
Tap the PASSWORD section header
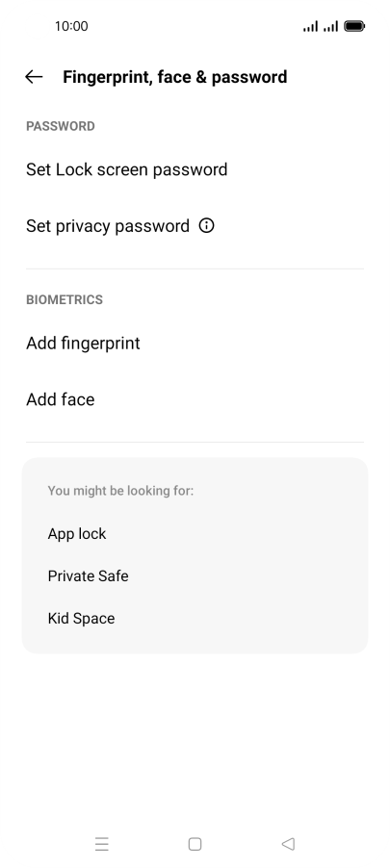tap(61, 126)
